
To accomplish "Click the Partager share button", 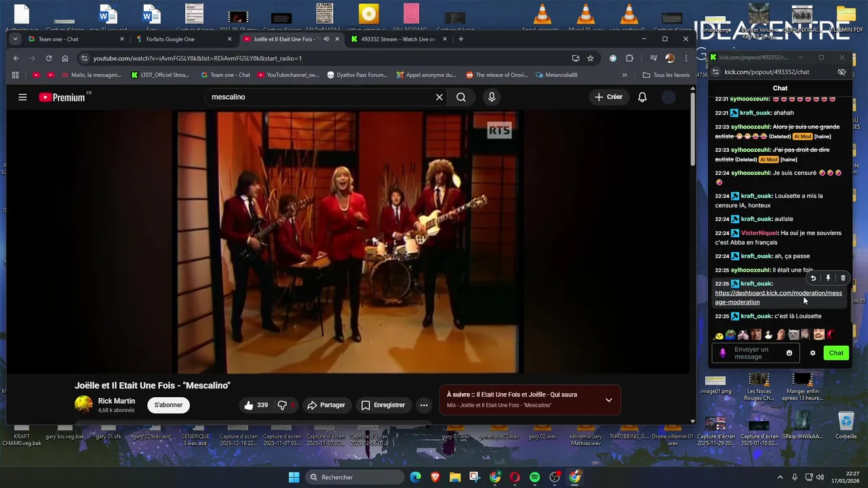I will 326,405.
